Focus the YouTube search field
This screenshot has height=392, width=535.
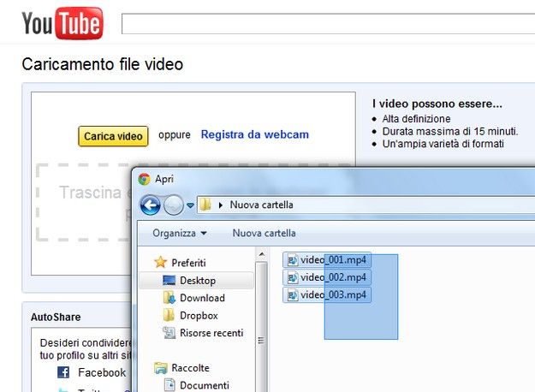pyautogui.click(x=328, y=24)
